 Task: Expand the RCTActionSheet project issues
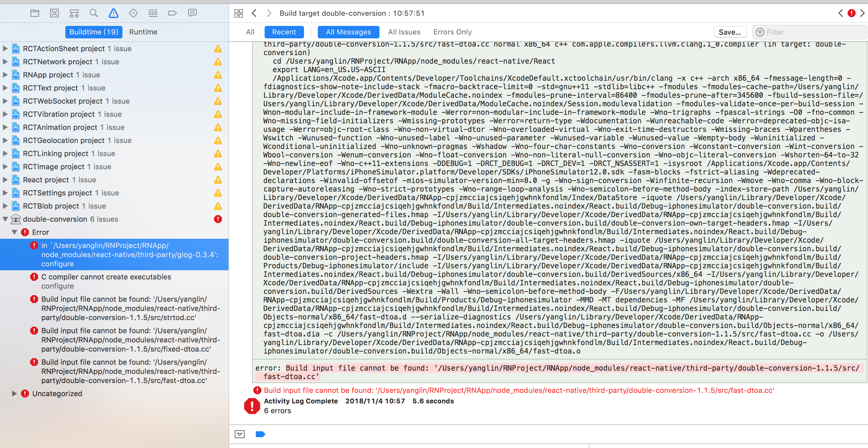[x=5, y=49]
